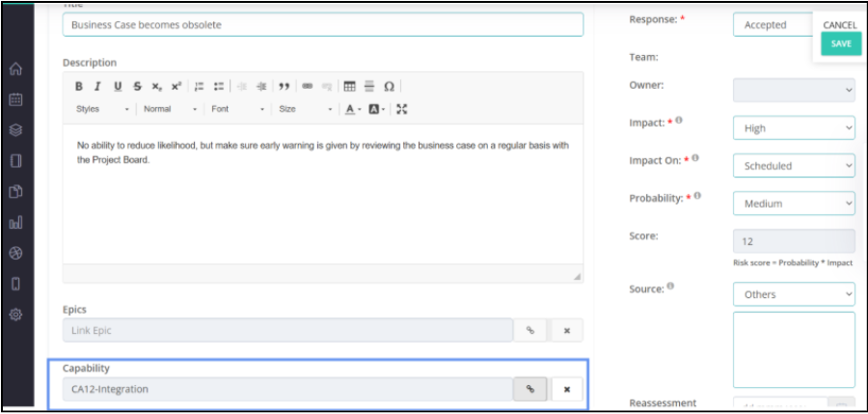868x414 pixels.
Task: Open the Font dropdown
Action: pos(238,109)
